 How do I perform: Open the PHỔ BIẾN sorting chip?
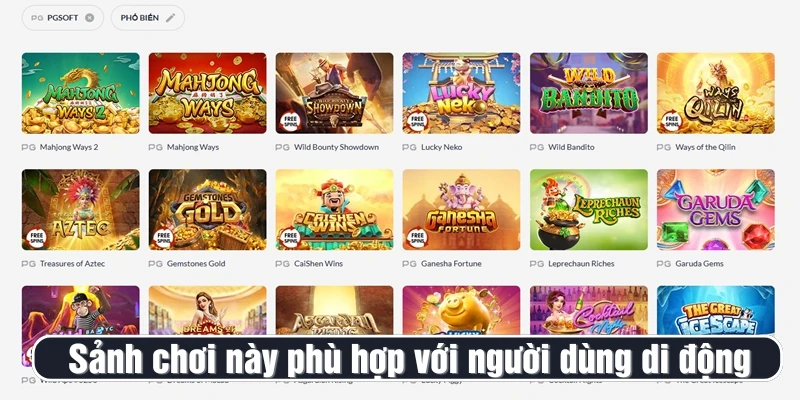[147, 18]
